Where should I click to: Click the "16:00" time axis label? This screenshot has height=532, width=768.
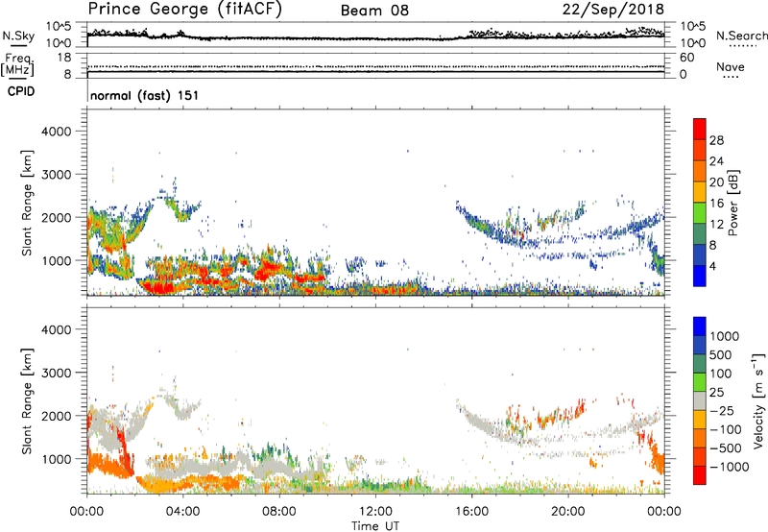[471, 512]
